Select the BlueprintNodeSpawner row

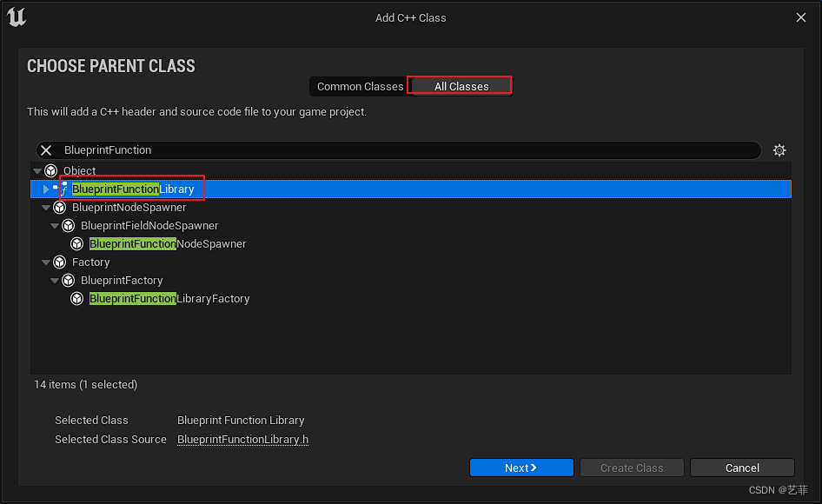click(410, 207)
